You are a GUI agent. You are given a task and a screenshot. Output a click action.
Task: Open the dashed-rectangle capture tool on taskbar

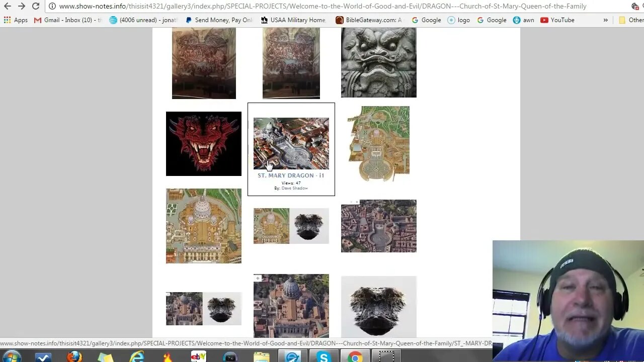[386, 357]
